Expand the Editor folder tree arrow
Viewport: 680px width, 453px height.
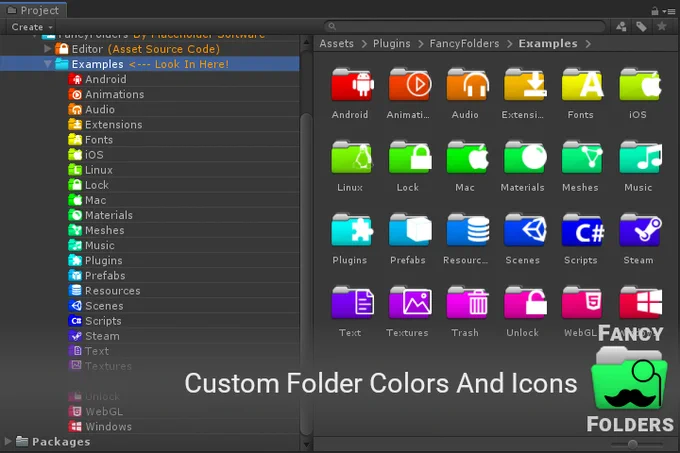(x=48, y=49)
